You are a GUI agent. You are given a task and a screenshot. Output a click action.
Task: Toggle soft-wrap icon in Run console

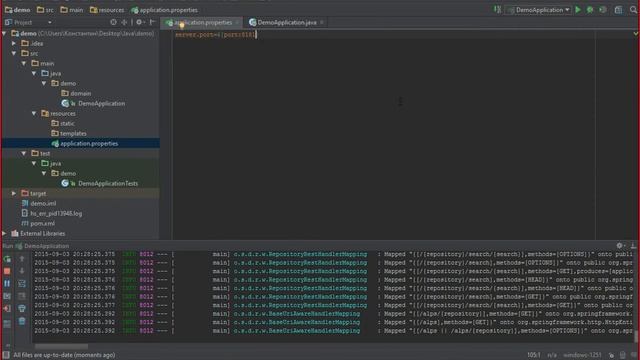[x=22, y=283]
